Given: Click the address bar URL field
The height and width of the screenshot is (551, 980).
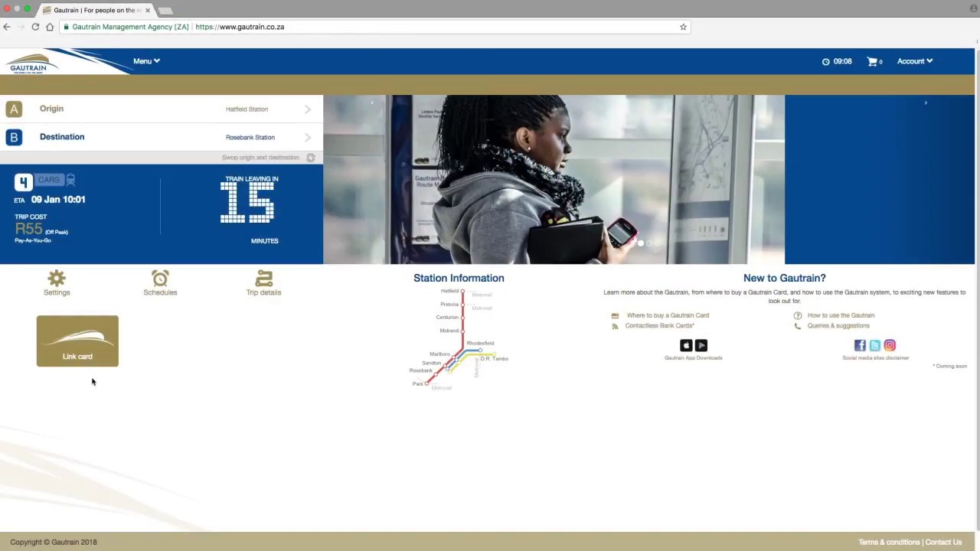Looking at the screenshot, I should 375,27.
